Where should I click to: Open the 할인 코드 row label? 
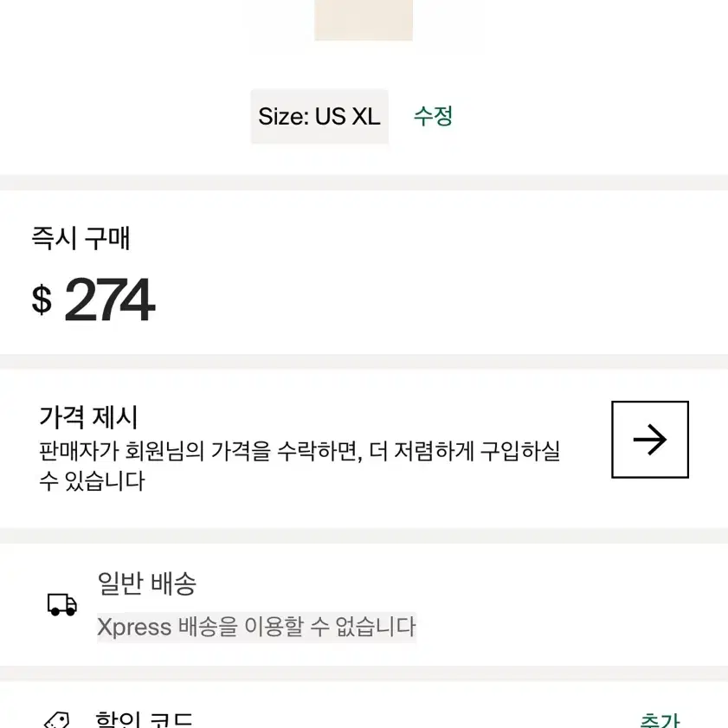point(144,719)
